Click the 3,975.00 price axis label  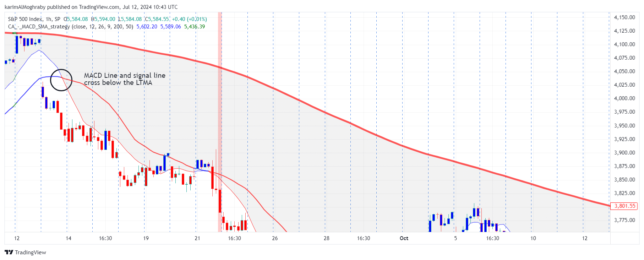624,112
